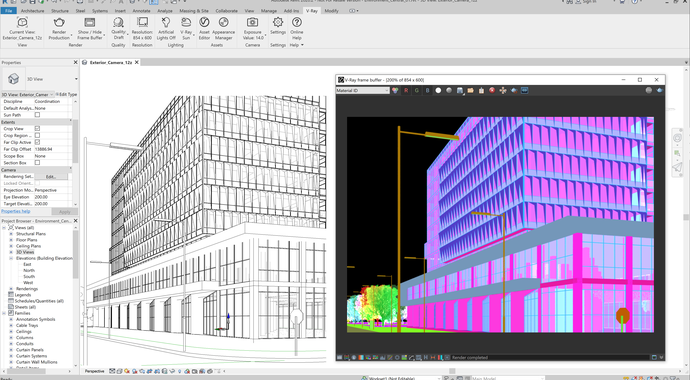Toggle the Far Clip Active checkbox

pos(37,142)
